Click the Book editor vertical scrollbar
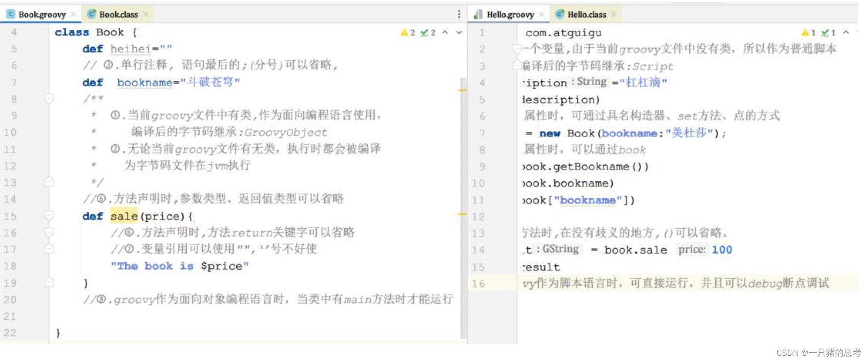 [464, 208]
